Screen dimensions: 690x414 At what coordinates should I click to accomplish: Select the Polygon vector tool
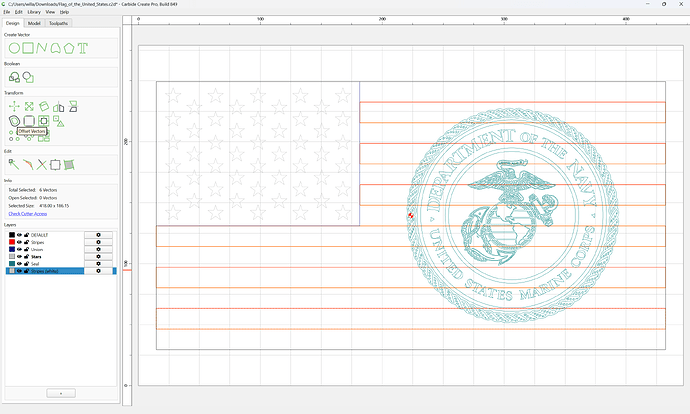[x=69, y=48]
